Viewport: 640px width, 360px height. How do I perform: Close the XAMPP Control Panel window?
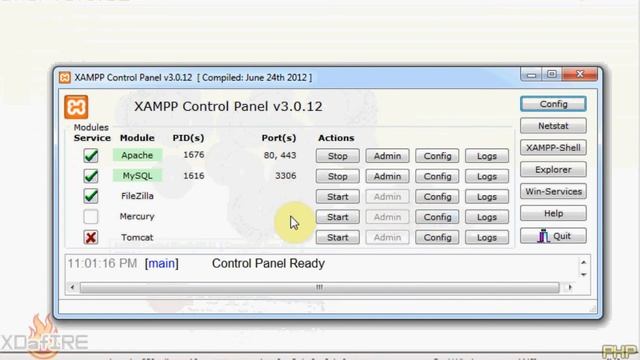click(x=580, y=75)
